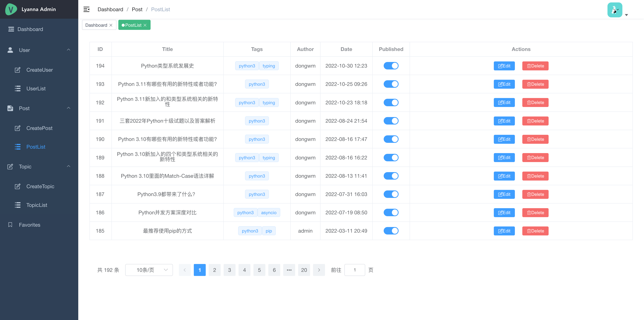Image resolution: width=644 pixels, height=320 pixels.
Task: Collapse the User submenu in sidebar
Action: (x=69, y=50)
